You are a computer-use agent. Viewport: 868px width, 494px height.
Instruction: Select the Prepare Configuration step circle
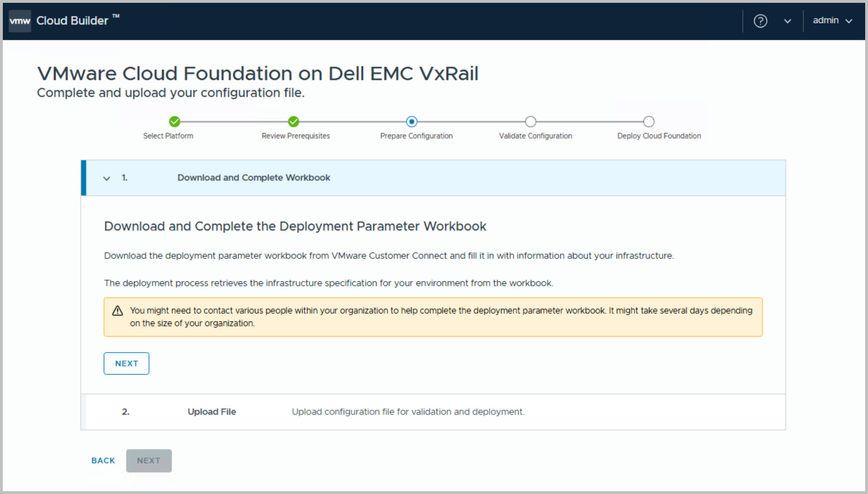pos(412,122)
